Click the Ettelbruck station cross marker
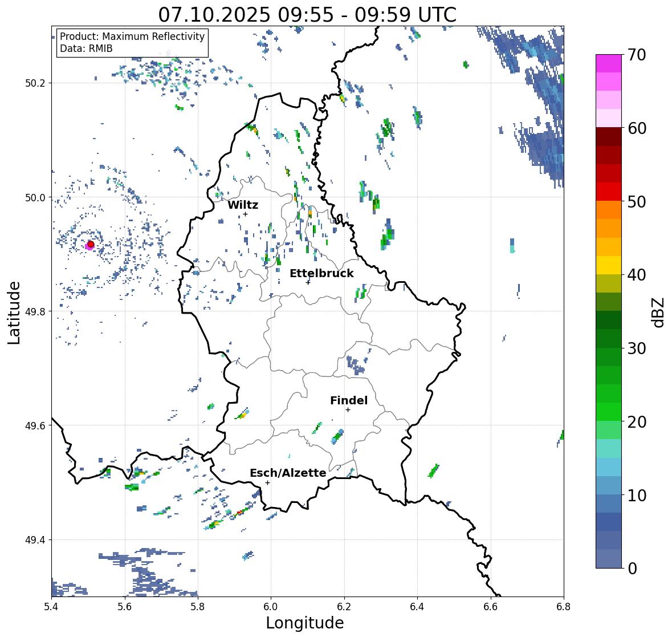This screenshot has width=672, height=637. click(308, 282)
